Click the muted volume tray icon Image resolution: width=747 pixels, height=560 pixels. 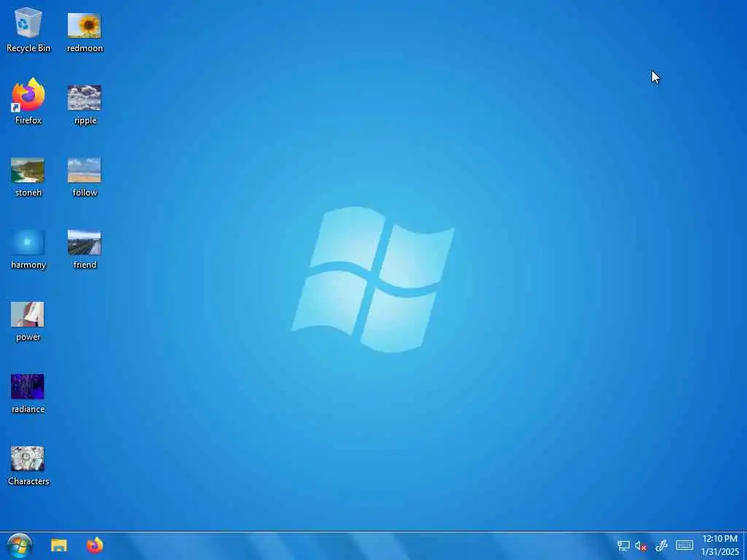tap(640, 545)
